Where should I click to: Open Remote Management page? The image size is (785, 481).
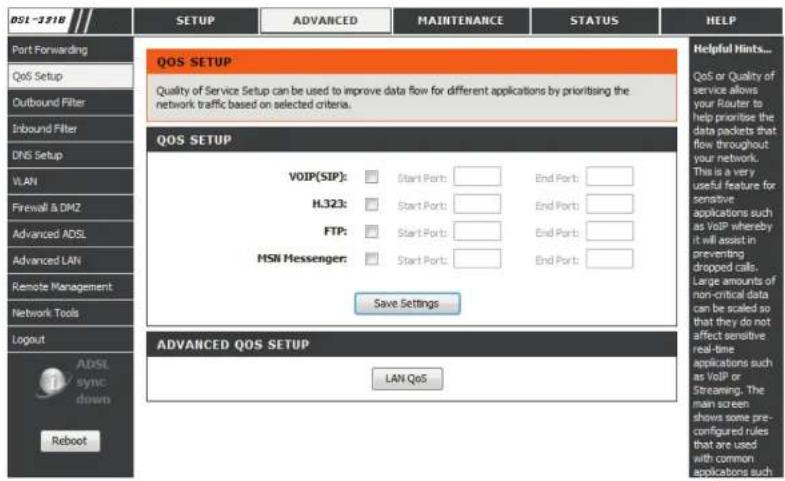point(71,287)
